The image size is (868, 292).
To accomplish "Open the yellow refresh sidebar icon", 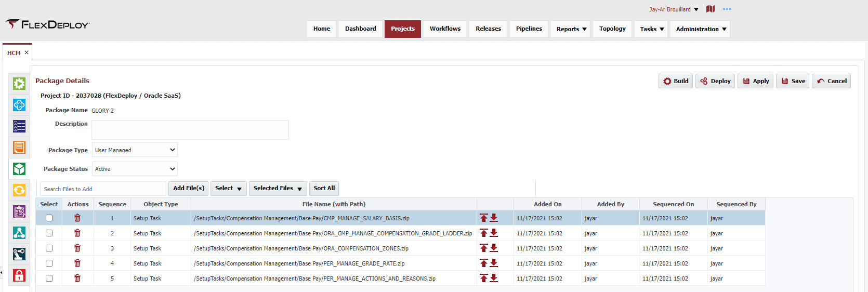I will point(19,190).
